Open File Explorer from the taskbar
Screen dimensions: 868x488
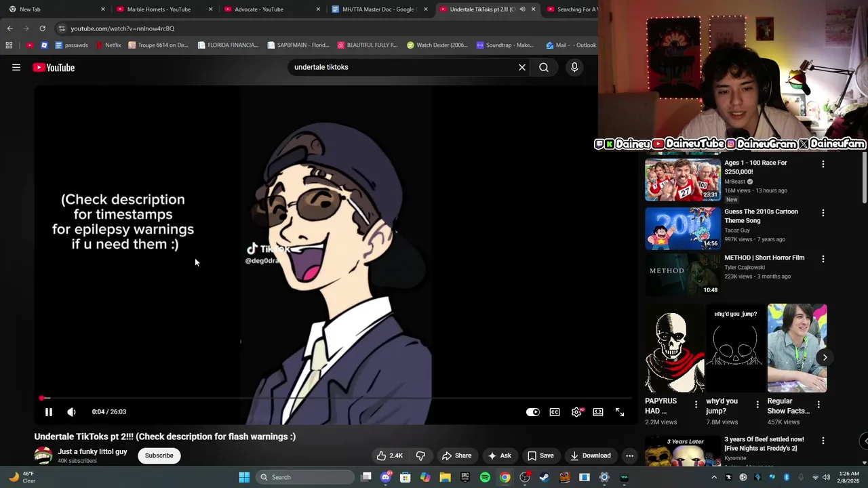click(x=446, y=477)
